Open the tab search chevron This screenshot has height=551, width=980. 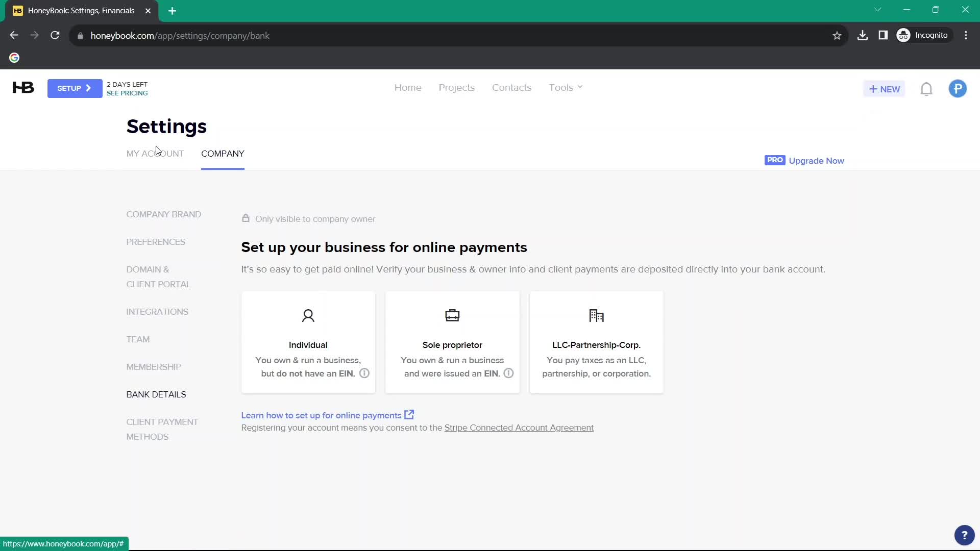pyautogui.click(x=878, y=10)
